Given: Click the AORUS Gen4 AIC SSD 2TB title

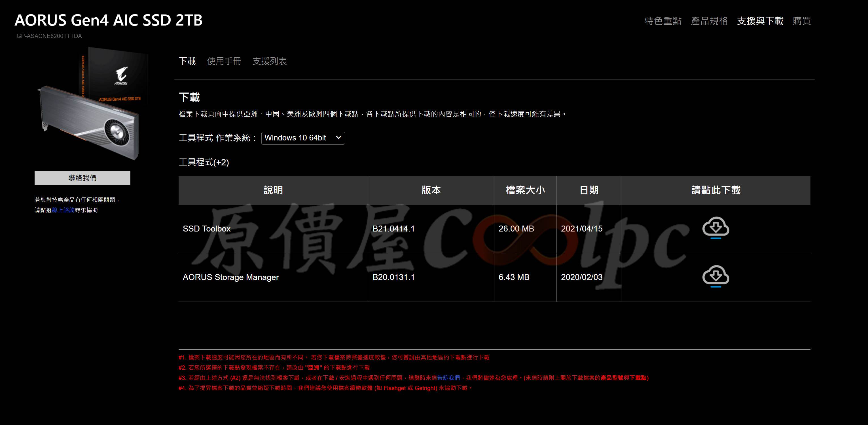Looking at the screenshot, I should (x=109, y=20).
